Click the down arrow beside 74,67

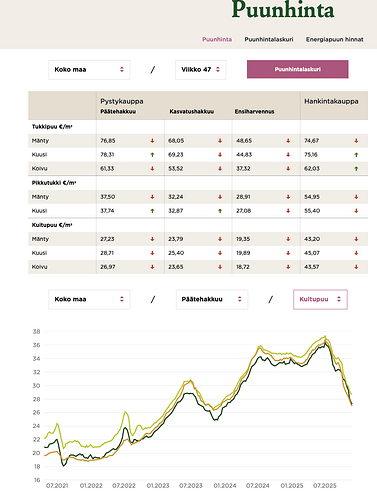pos(356,141)
